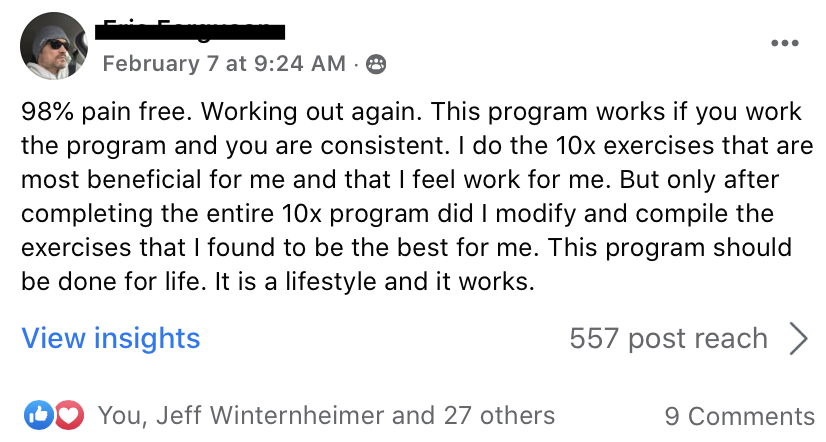The width and height of the screenshot is (826, 442).
Task: Open View insights link
Action: click(x=111, y=338)
